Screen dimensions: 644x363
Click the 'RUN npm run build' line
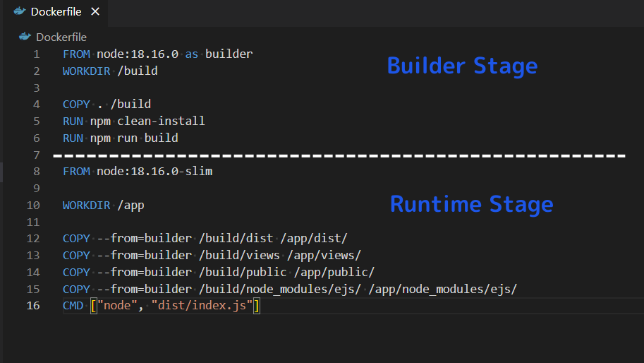click(x=120, y=138)
